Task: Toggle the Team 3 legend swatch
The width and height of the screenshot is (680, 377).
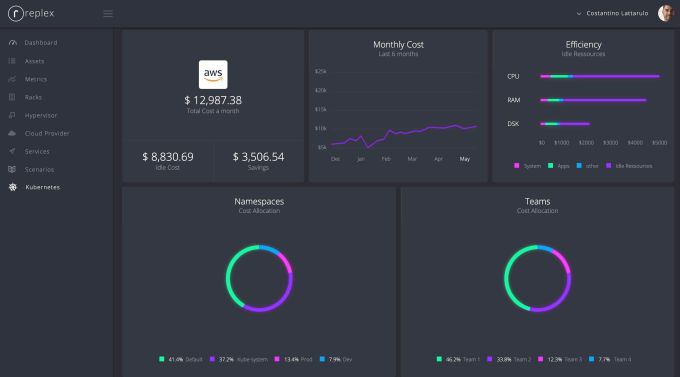Action: tap(540, 359)
